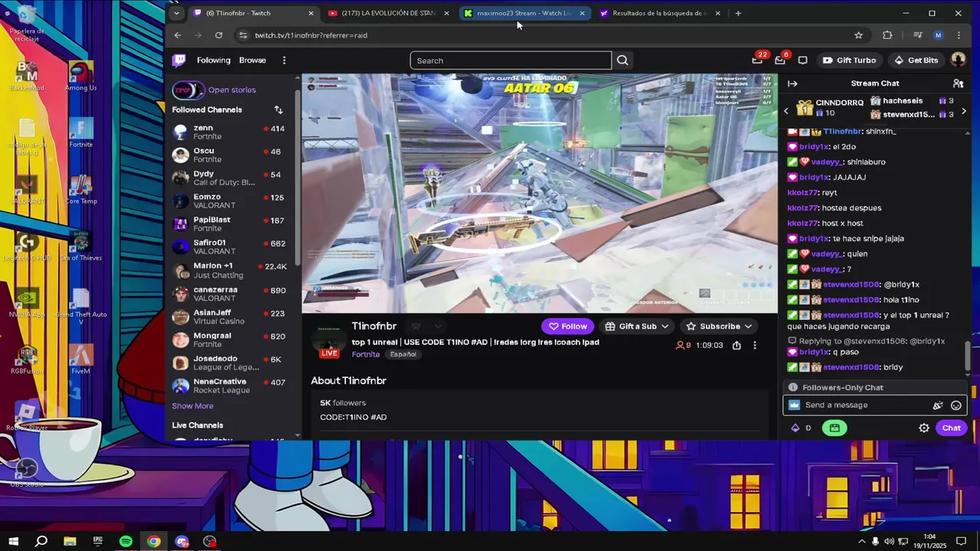Image resolution: width=980 pixels, height=551 pixels.
Task: Bookmark this page with the star icon
Action: tap(858, 35)
